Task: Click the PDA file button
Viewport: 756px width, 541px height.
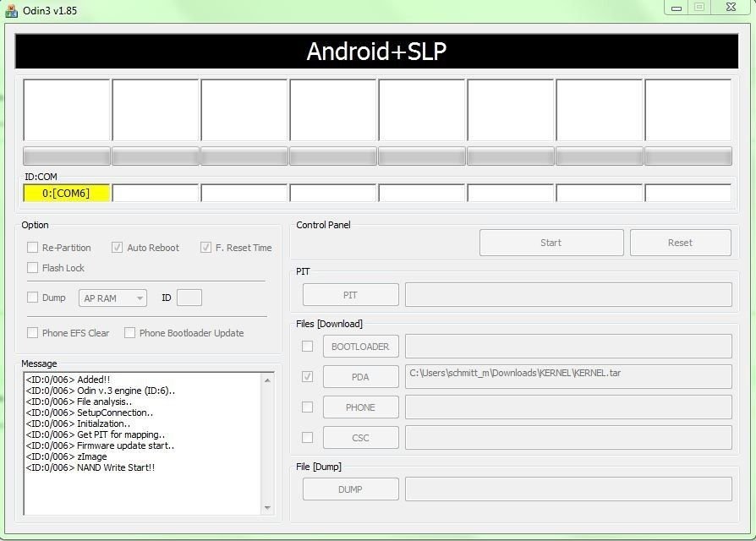Action: pyautogui.click(x=360, y=377)
